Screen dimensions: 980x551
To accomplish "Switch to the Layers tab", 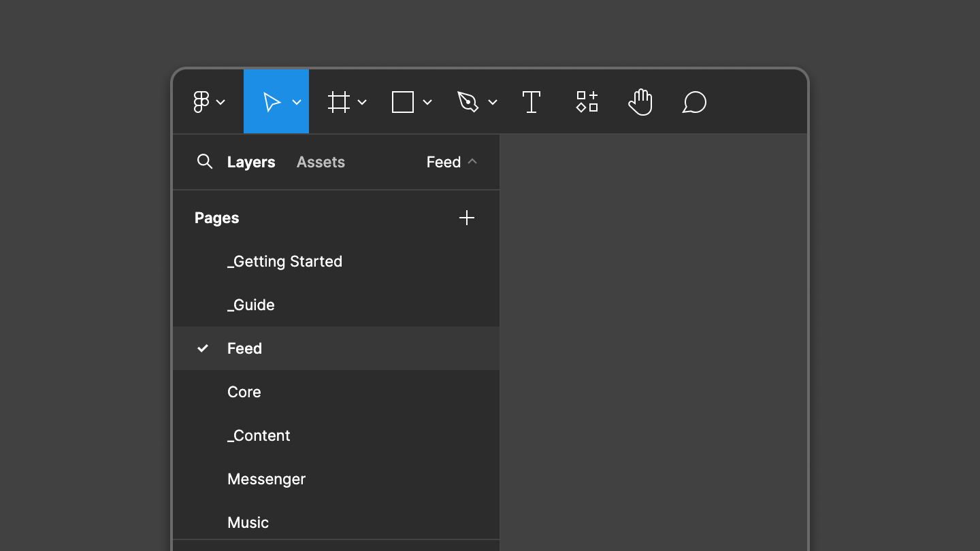I will click(x=251, y=162).
